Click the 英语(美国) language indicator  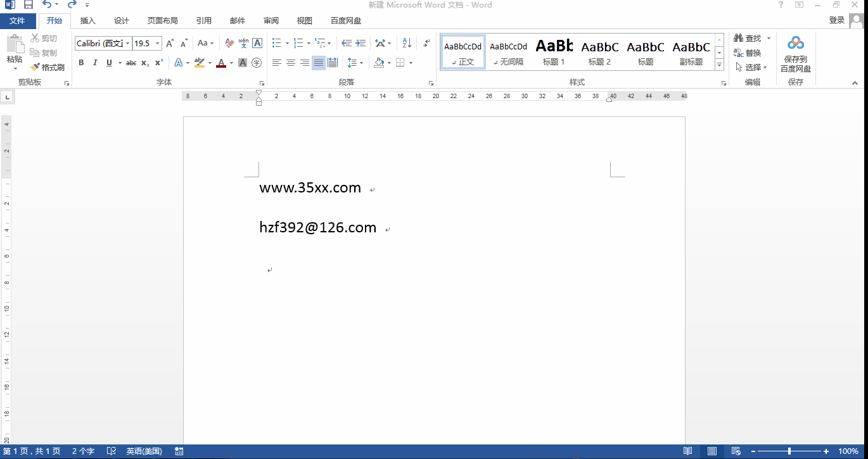[144, 451]
